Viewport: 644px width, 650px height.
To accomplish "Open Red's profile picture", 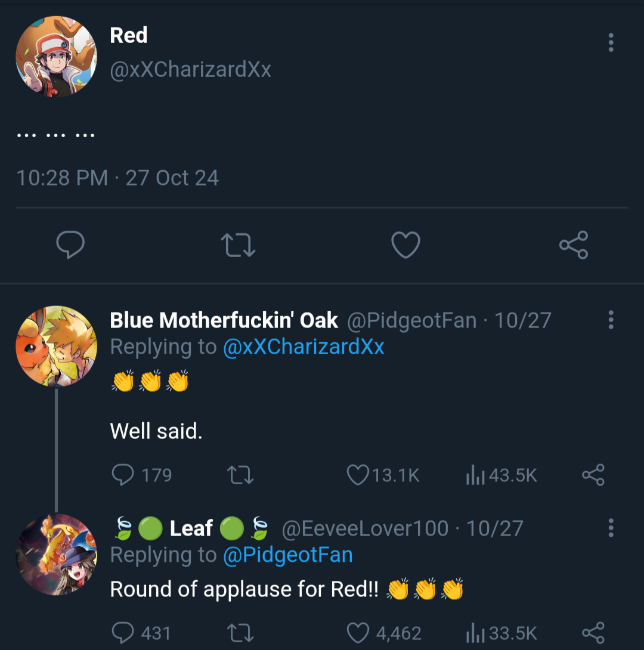I will (56, 57).
